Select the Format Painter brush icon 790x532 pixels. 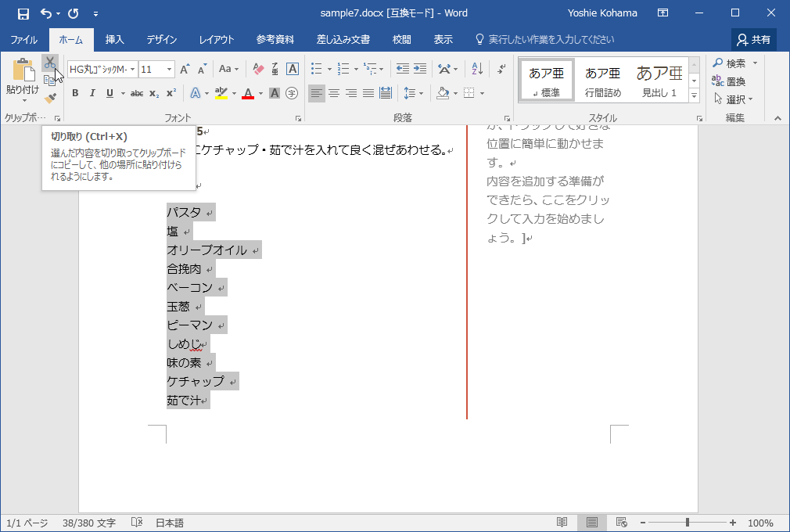[49, 99]
